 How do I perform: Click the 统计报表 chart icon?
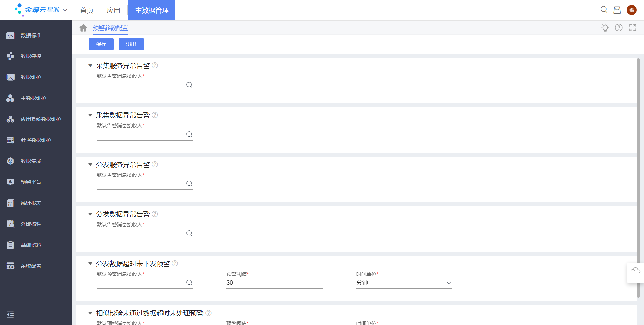coord(10,203)
